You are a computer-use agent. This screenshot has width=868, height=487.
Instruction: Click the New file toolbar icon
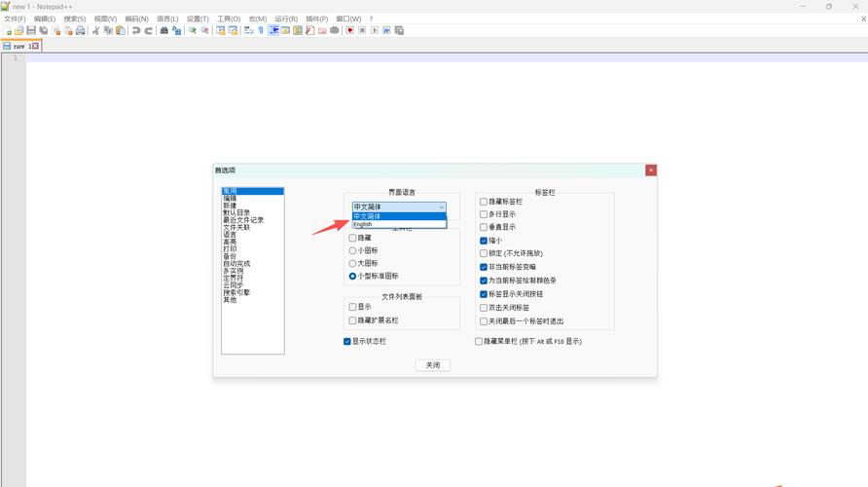7,30
